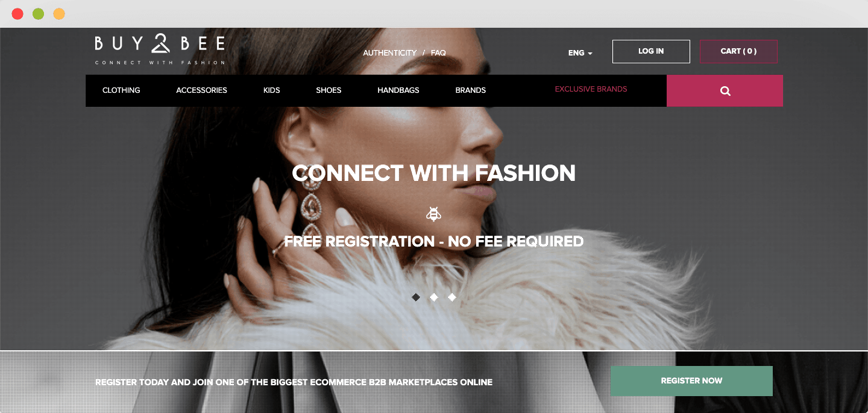Screen dimensions: 868x413
Task: Click the magnifier search icon
Action: tap(725, 91)
